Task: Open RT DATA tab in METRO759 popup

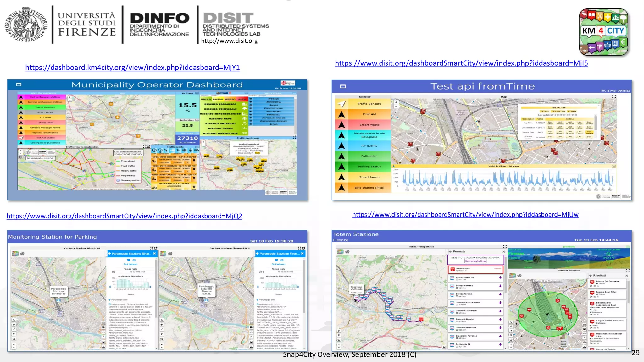Action: (572, 111)
